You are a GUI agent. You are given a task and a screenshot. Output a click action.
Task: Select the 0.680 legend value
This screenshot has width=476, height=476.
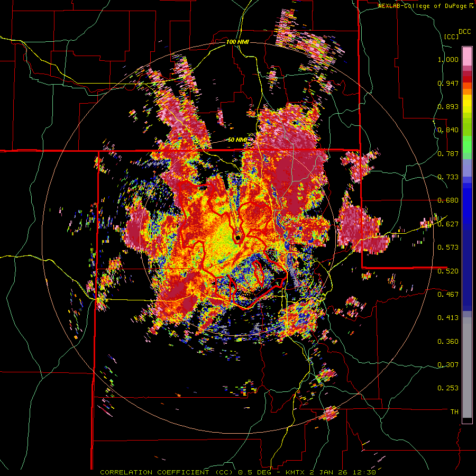click(448, 200)
